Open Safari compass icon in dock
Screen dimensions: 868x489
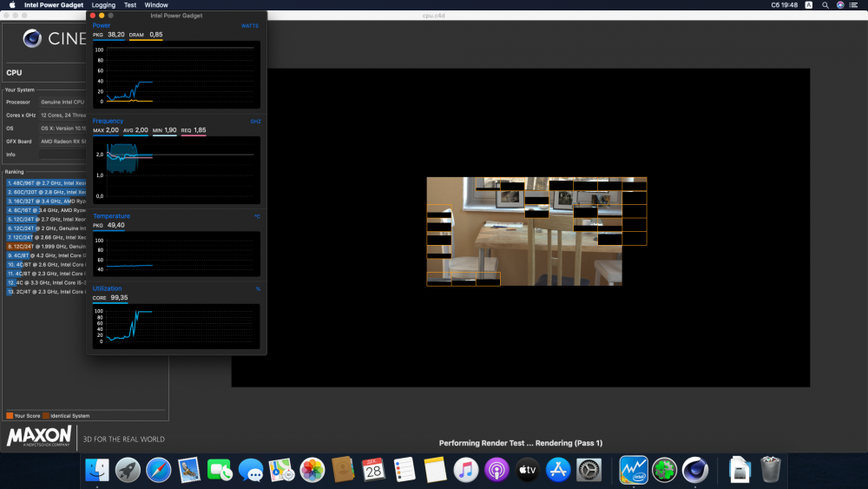[x=158, y=470]
